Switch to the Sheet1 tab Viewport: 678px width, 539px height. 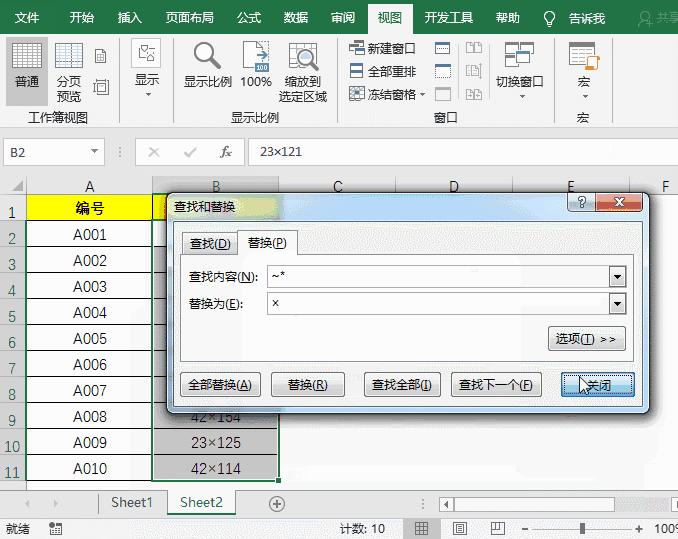pos(132,502)
